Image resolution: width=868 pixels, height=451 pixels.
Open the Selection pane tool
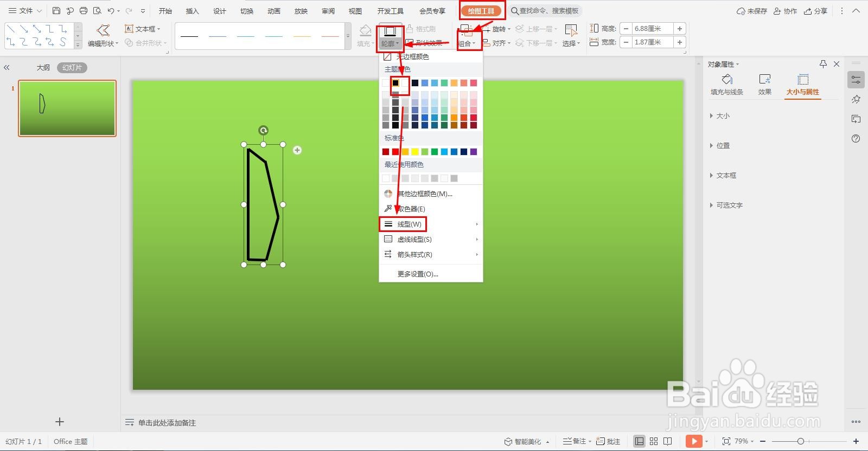click(x=571, y=36)
